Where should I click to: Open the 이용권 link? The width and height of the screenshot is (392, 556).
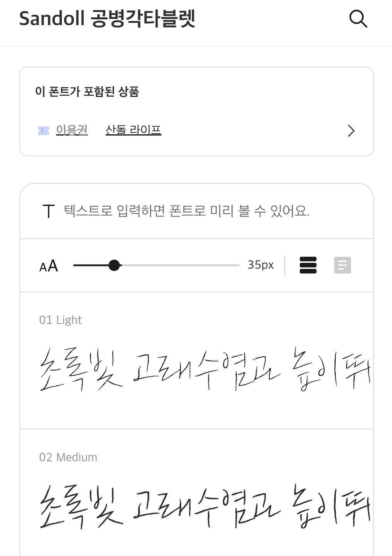[x=72, y=130]
